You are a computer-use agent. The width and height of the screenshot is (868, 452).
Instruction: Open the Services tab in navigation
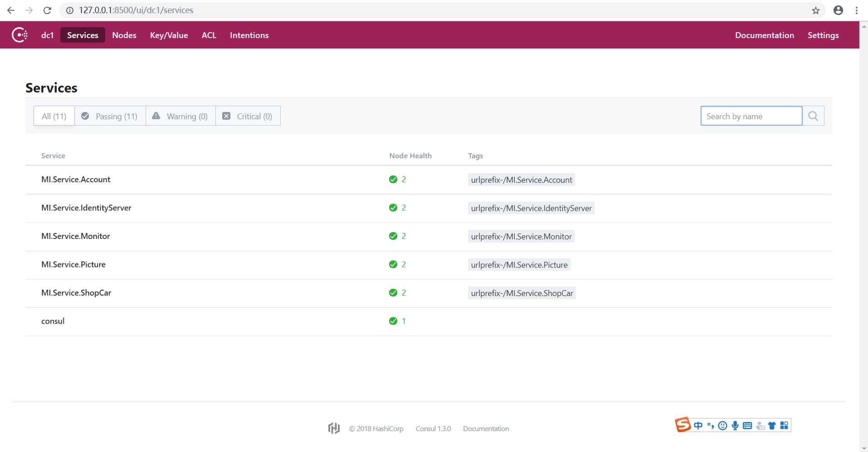pyautogui.click(x=83, y=35)
